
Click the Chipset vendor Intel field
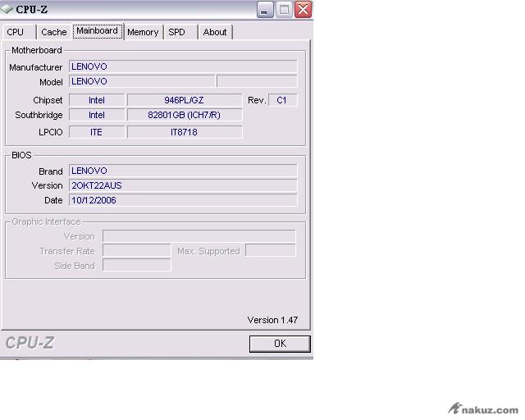tap(97, 100)
